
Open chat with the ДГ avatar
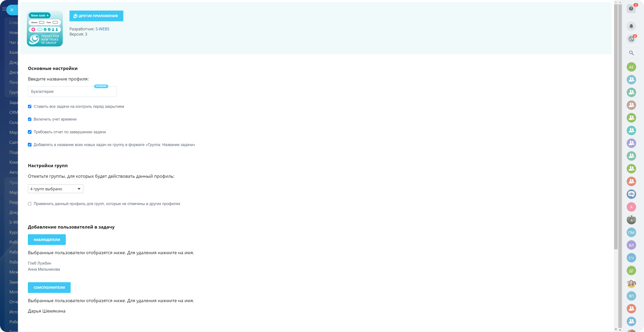631,271
